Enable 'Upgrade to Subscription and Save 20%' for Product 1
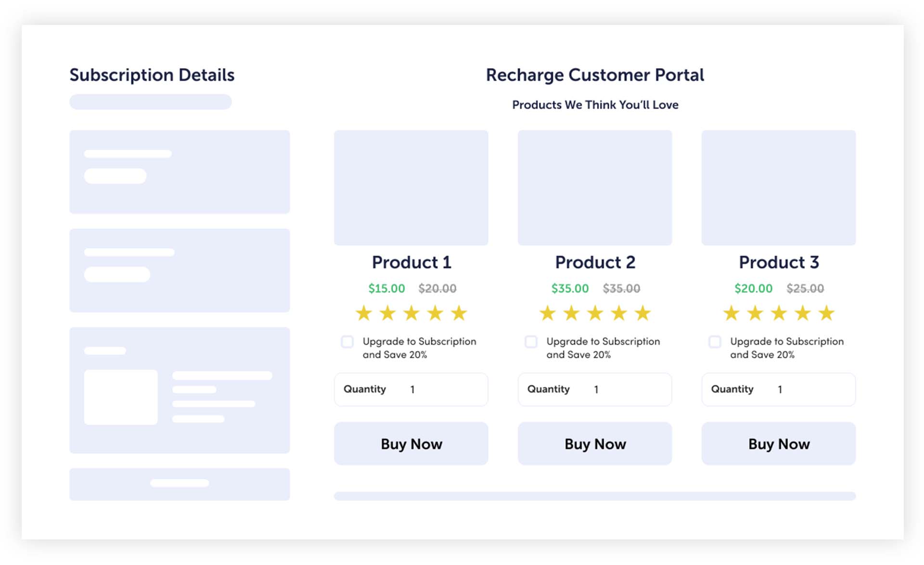 (345, 341)
